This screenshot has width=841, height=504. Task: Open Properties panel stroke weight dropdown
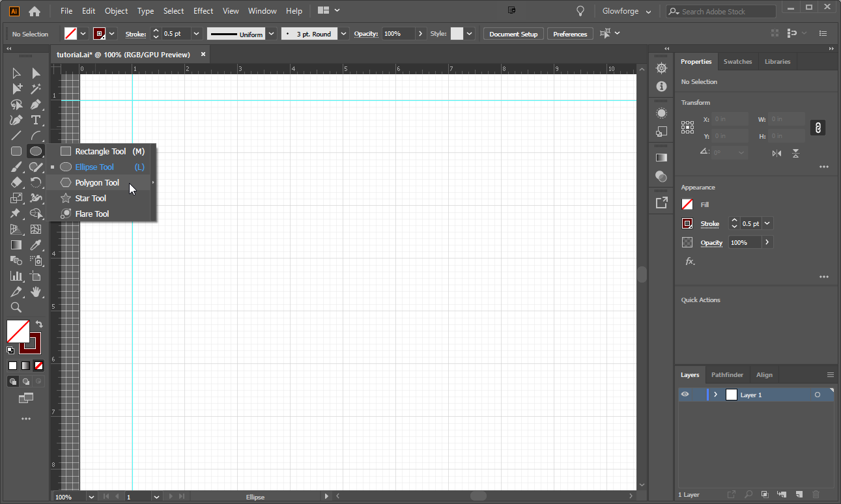click(767, 223)
